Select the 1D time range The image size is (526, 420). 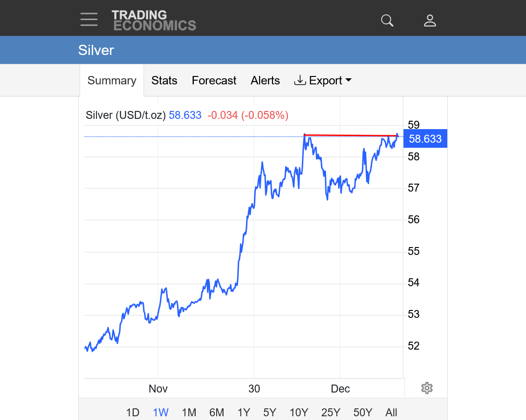[x=133, y=413]
